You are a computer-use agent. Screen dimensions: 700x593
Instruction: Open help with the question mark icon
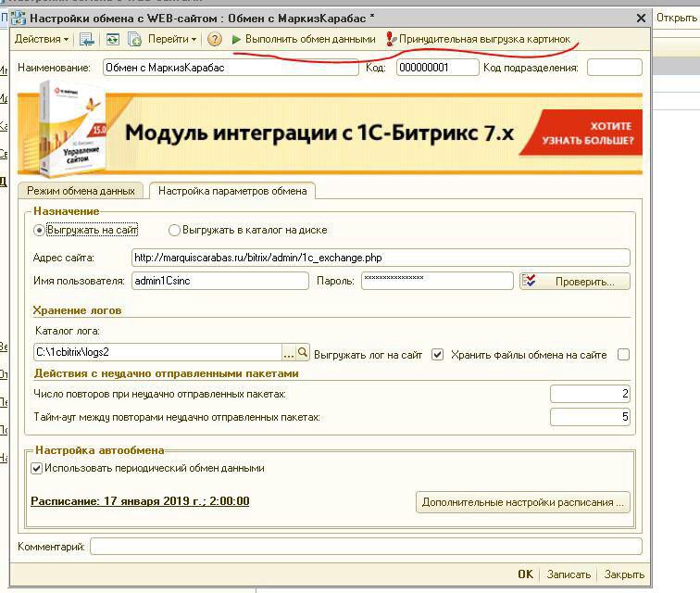(x=214, y=39)
